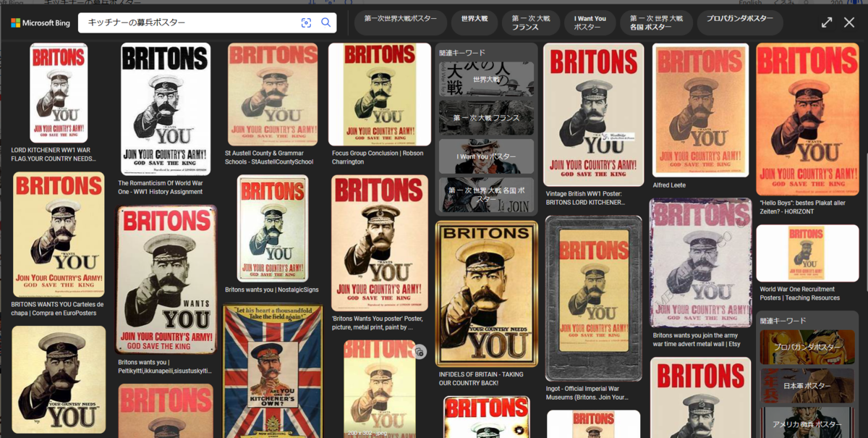Viewport: 868px width, 438px height.
Task: Select related keyword tile アメリカ 徴兵 ポスター
Action: click(807, 423)
